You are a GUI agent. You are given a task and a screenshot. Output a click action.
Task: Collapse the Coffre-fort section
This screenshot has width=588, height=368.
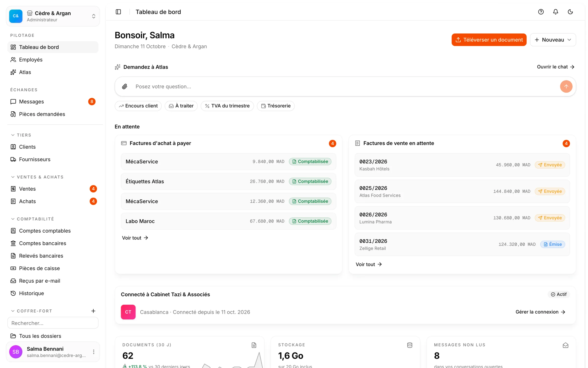click(x=32, y=311)
